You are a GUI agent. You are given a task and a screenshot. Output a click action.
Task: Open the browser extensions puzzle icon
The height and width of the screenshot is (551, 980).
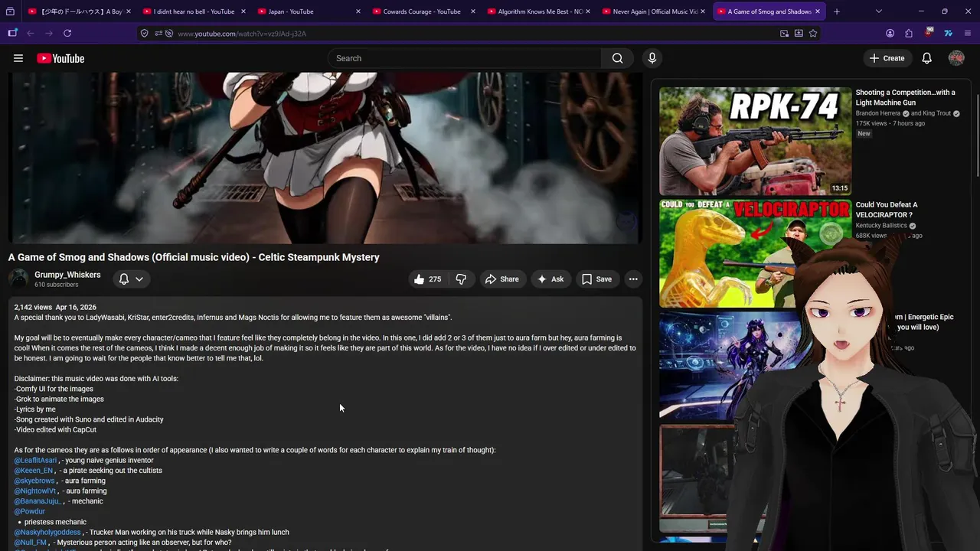(x=909, y=34)
